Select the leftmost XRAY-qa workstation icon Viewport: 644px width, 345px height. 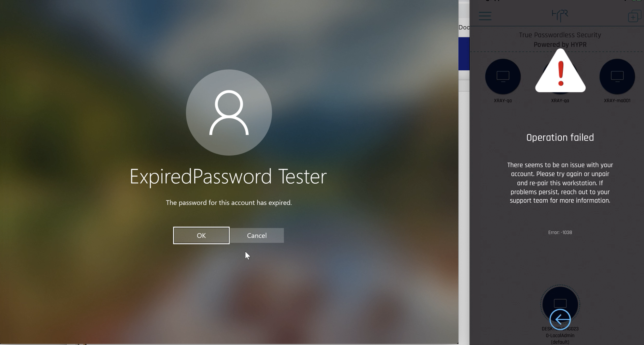pos(503,77)
